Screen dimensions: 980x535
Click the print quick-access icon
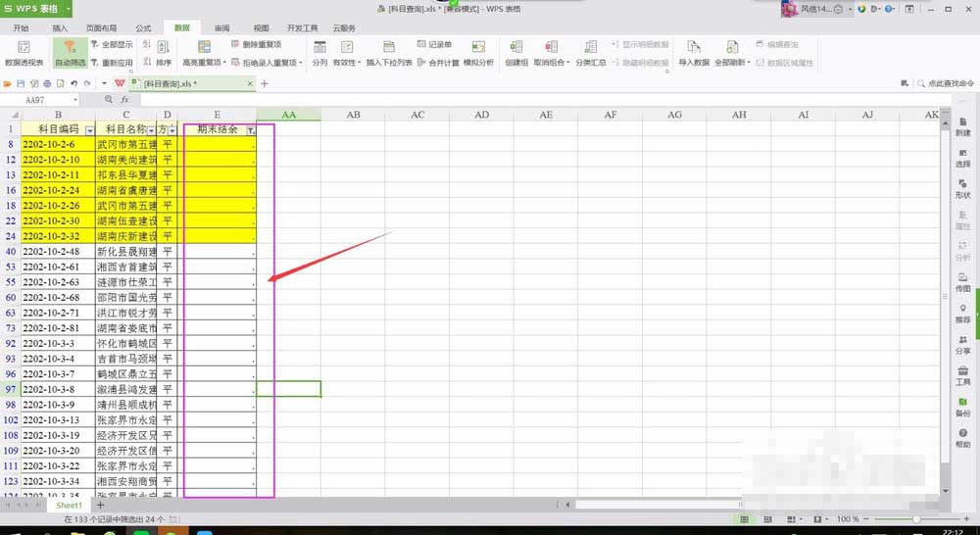click(x=47, y=83)
